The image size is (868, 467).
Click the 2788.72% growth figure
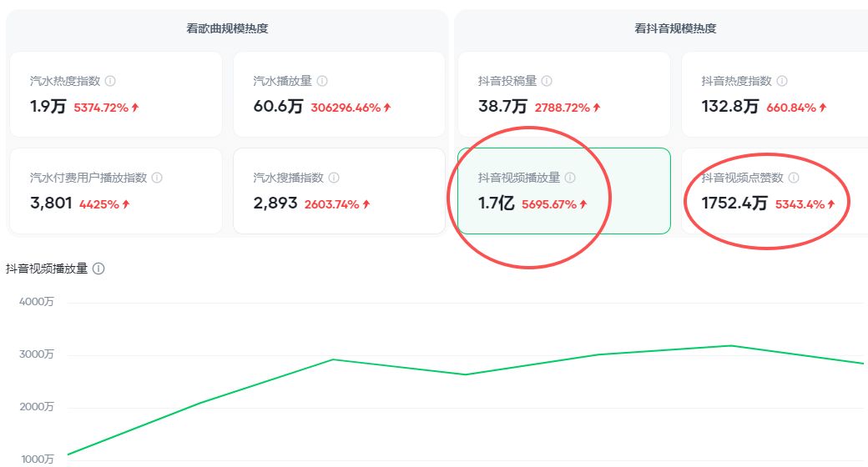coord(563,108)
